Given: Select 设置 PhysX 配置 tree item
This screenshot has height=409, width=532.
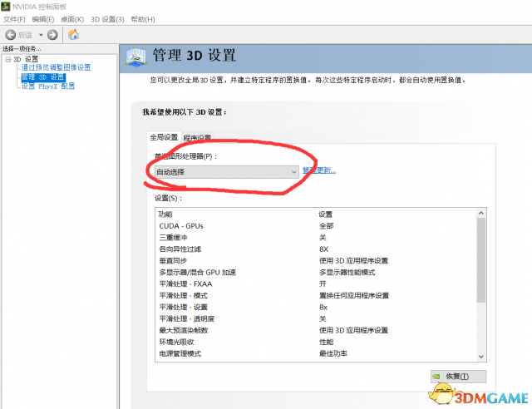Looking at the screenshot, I should 48,86.
